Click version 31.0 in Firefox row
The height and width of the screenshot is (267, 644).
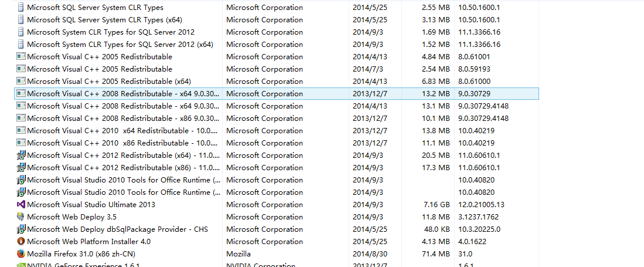point(465,254)
